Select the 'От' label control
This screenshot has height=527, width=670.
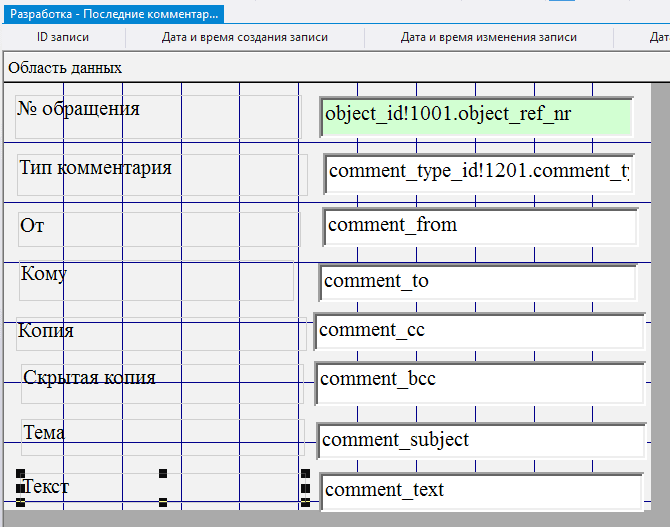[32, 226]
